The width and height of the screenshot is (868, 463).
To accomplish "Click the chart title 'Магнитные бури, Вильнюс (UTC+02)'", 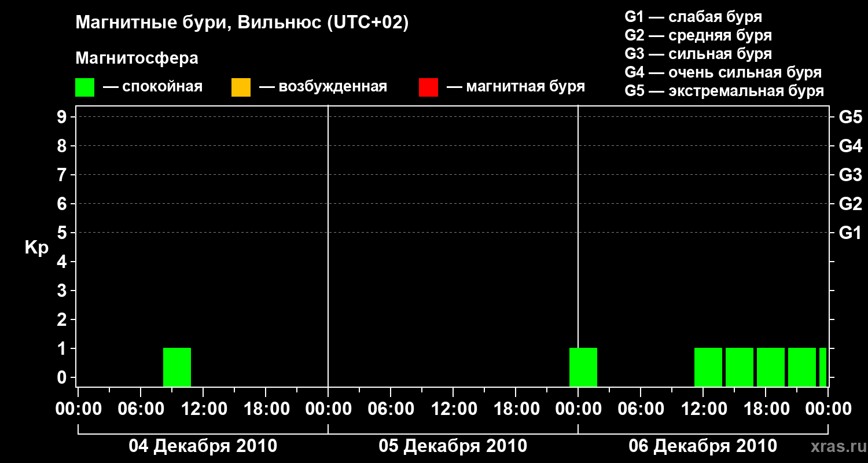I will [x=242, y=23].
